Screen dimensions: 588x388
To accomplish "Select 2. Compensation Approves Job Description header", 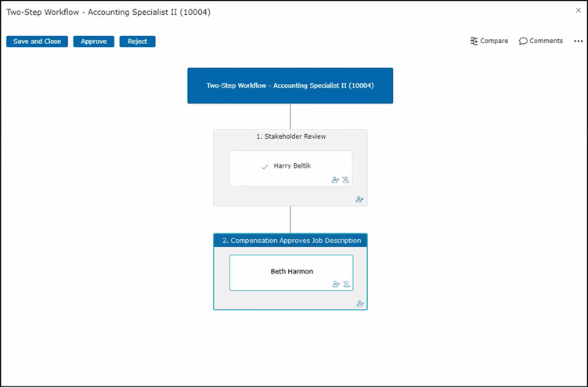I will [290, 241].
